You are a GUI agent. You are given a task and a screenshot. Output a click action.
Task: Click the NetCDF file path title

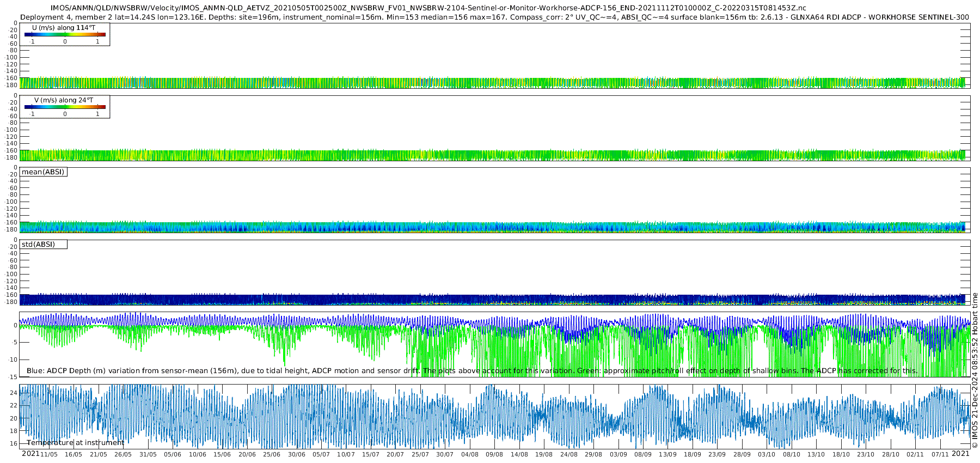point(428,8)
